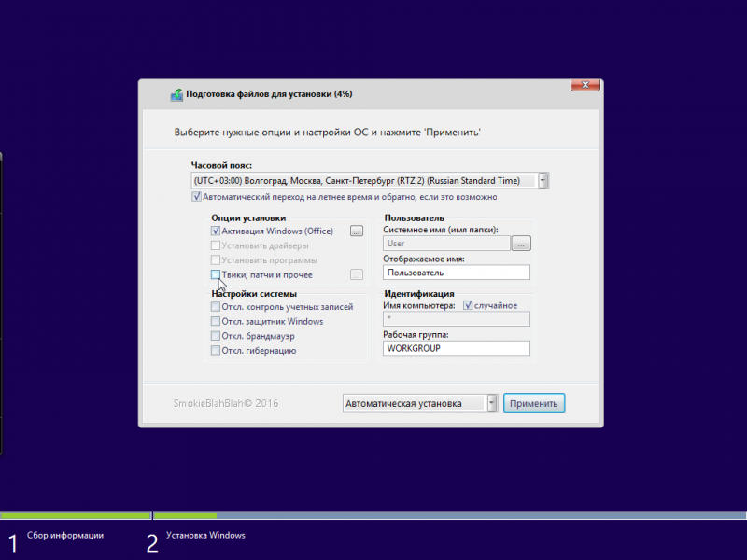This screenshot has height=560, width=747.
Task: Click the installer icon in the title bar
Action: click(176, 95)
